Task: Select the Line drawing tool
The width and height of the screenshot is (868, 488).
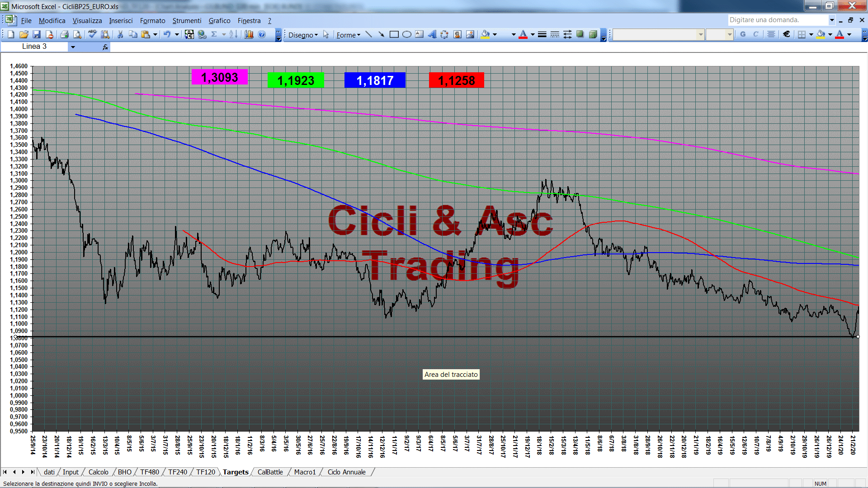Action: (x=369, y=35)
